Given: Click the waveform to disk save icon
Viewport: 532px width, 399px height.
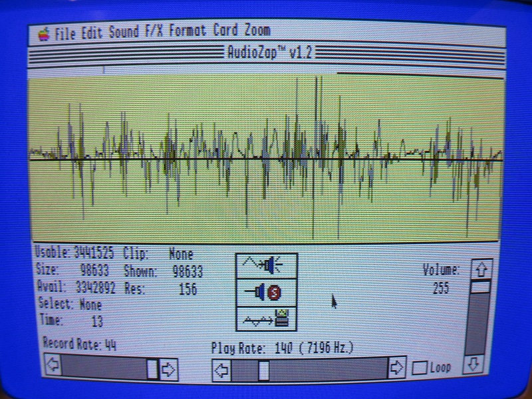Looking at the screenshot, I should tap(267, 319).
